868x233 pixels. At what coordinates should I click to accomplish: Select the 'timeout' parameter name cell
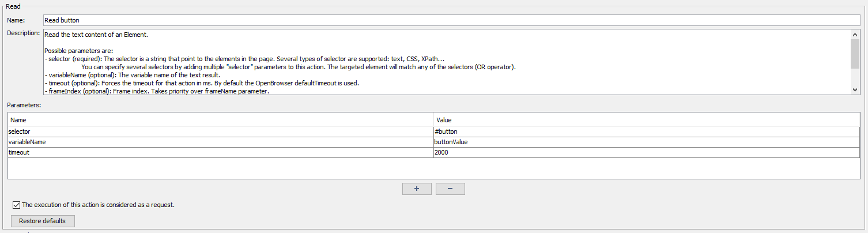click(x=220, y=152)
